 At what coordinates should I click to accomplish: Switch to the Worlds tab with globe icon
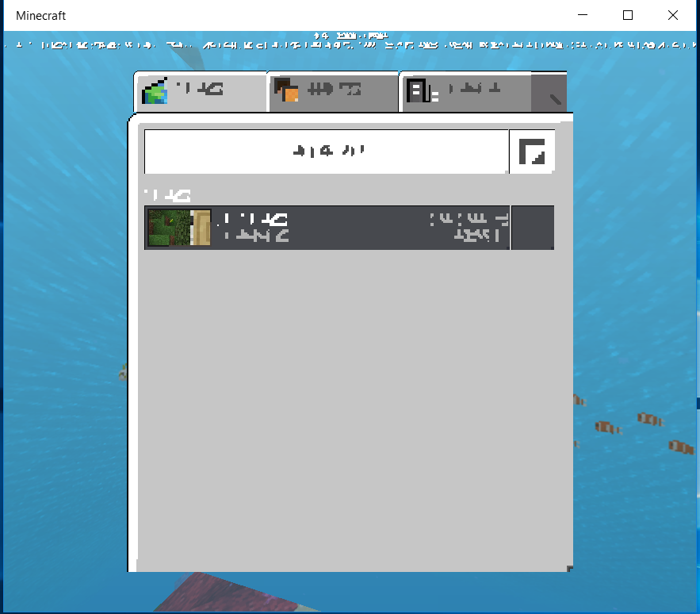[201, 91]
